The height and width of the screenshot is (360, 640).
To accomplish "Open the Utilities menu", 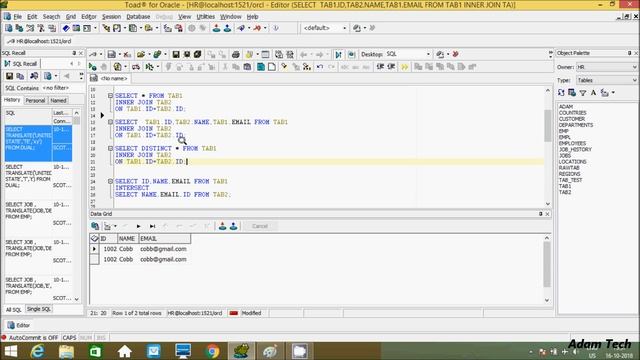I will (205, 17).
